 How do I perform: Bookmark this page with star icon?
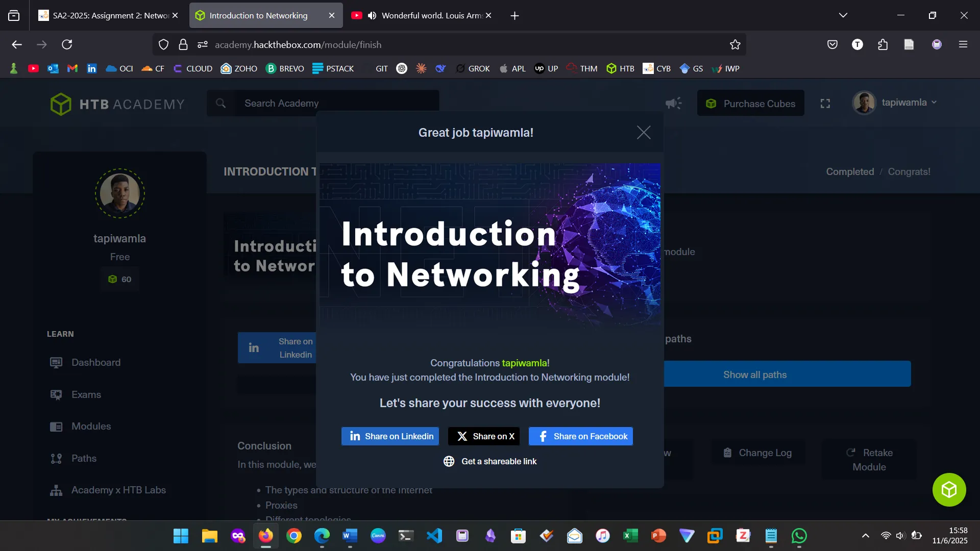(x=735, y=44)
